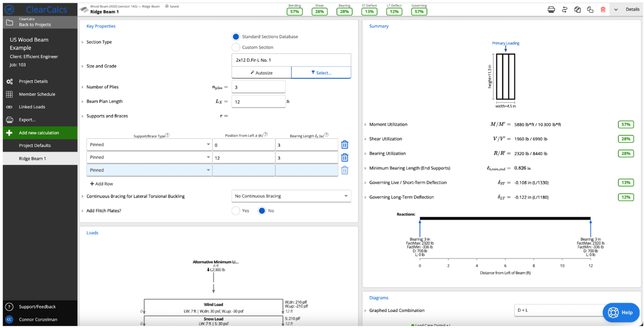644x328 pixels.
Task: Click Add Row below supports table
Action: [x=101, y=184]
